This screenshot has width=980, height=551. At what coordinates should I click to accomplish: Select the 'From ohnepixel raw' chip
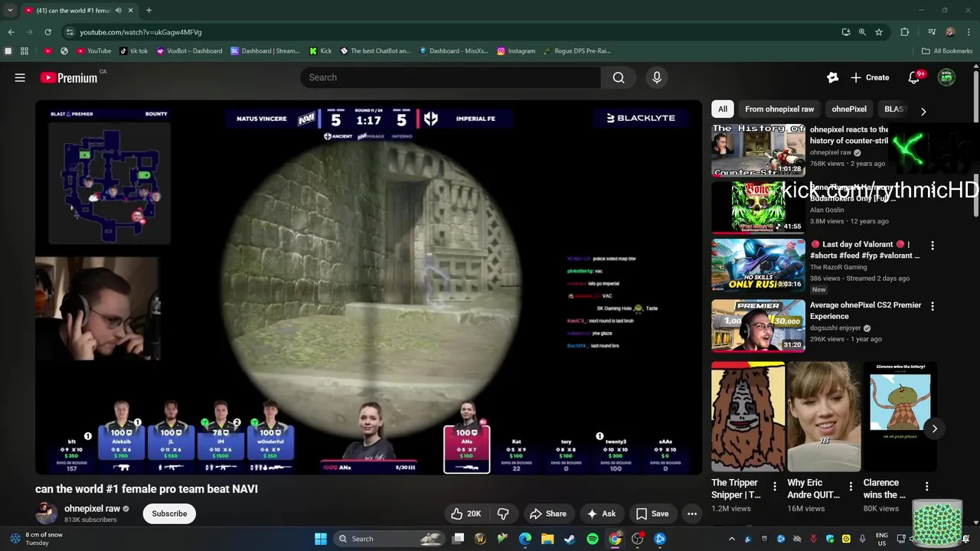[779, 109]
